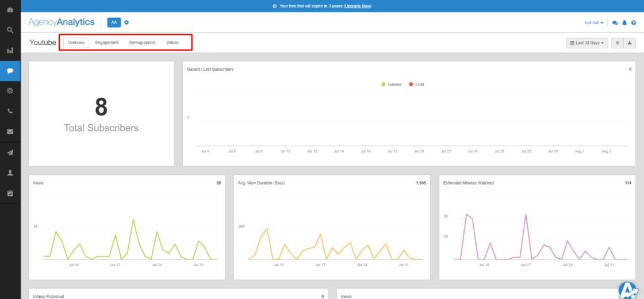
Task: Toggle the Lost series in chart legend
Action: [416, 85]
